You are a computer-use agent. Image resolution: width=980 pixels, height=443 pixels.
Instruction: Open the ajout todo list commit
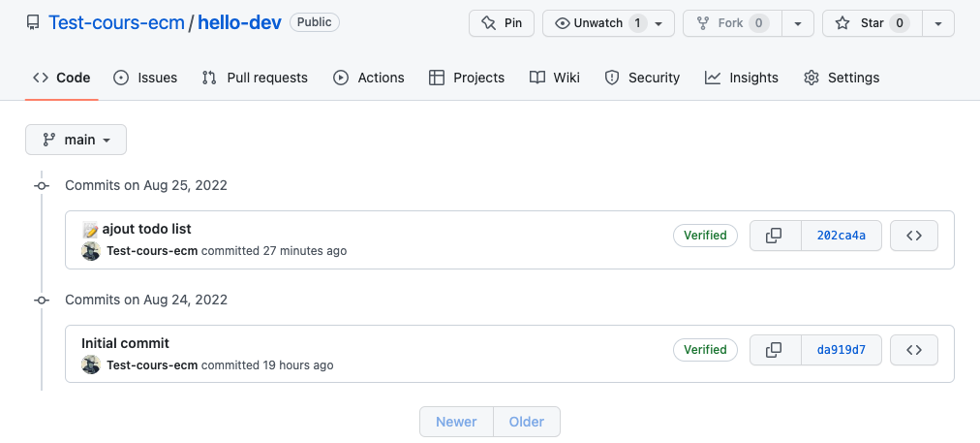[146, 229]
